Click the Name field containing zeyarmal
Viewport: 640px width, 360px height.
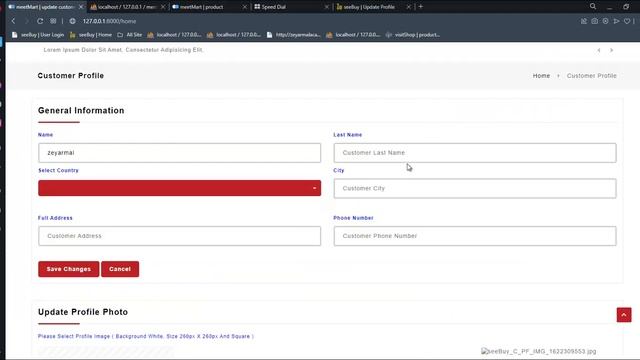coord(180,153)
